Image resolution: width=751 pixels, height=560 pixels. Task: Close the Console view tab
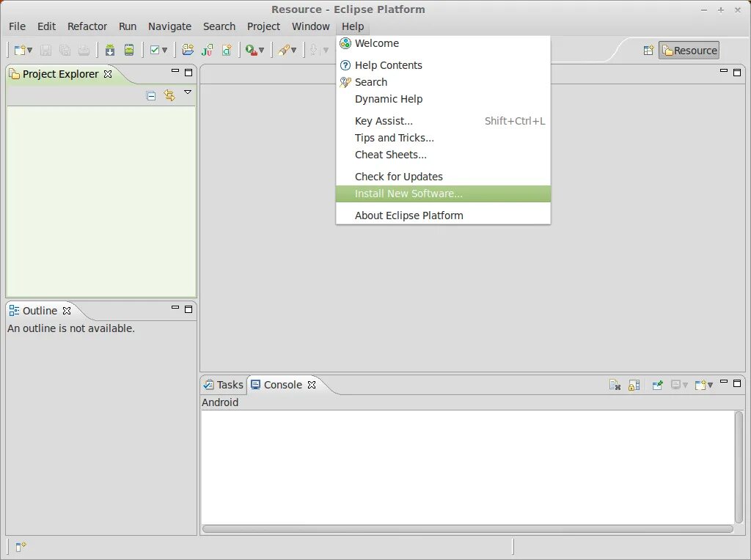click(312, 385)
